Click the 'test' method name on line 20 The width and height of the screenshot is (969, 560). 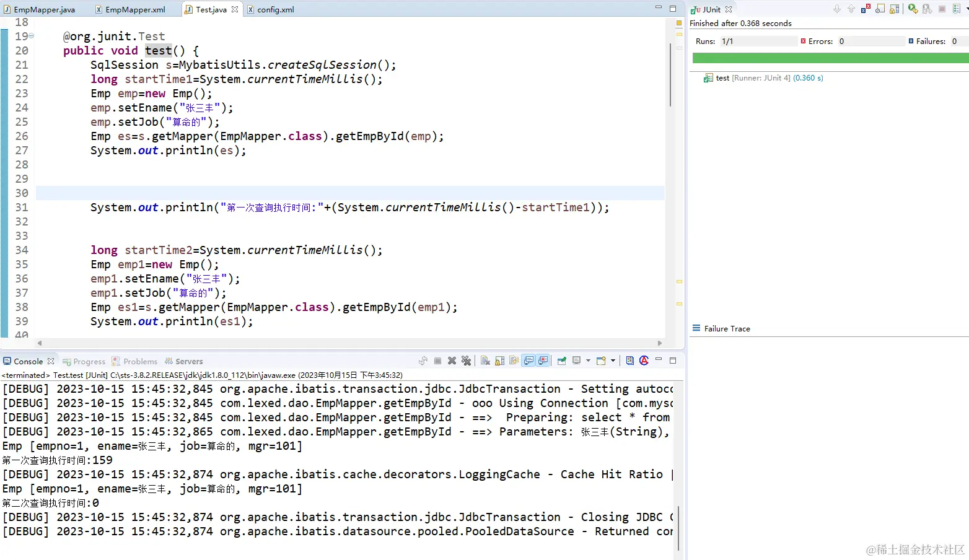click(159, 51)
